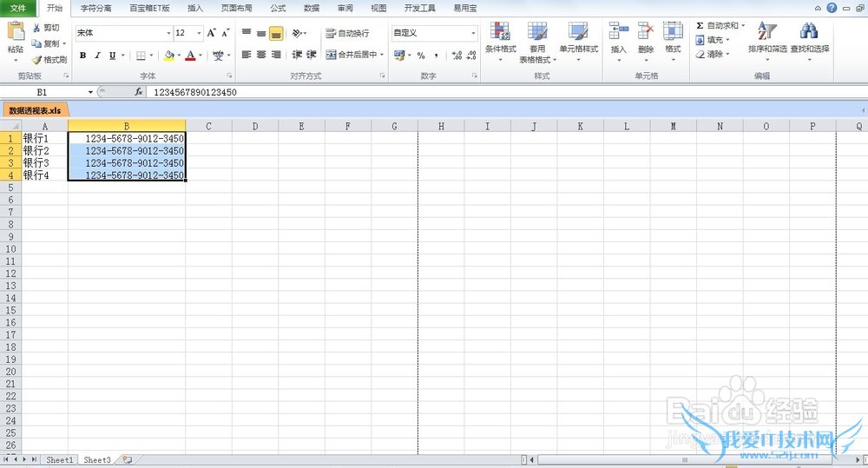
Task: Increase the indent
Action: click(312, 55)
